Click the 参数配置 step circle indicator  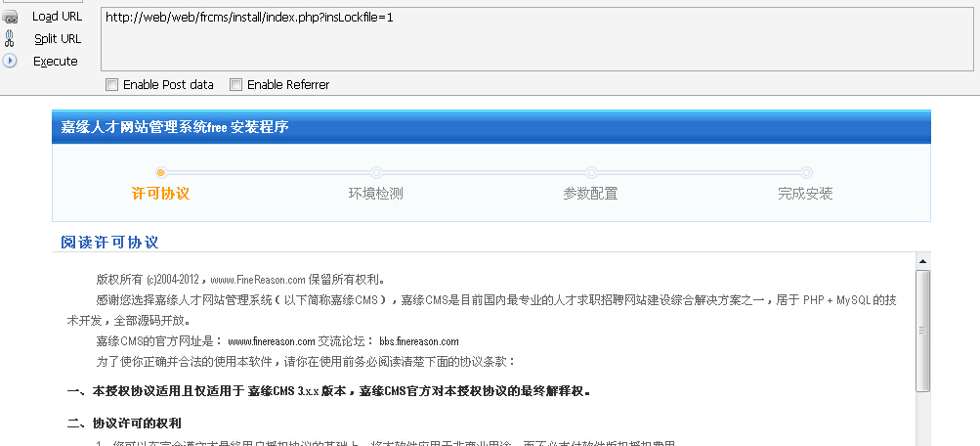591,172
